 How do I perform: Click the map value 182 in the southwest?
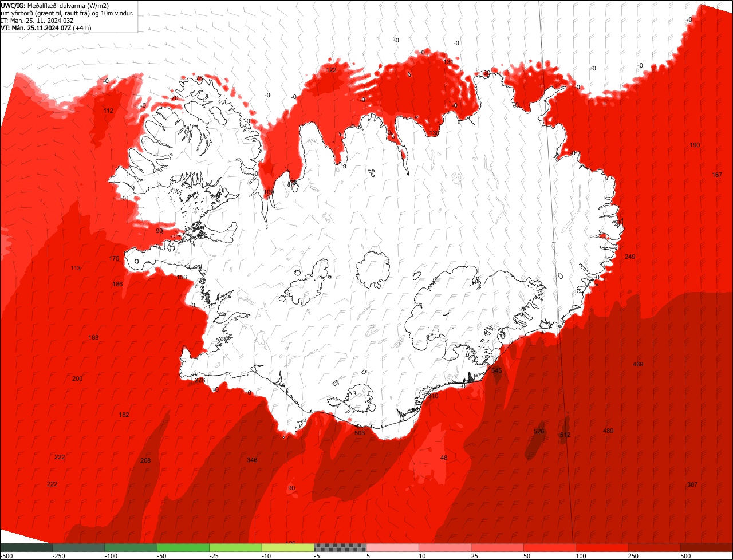(x=124, y=415)
